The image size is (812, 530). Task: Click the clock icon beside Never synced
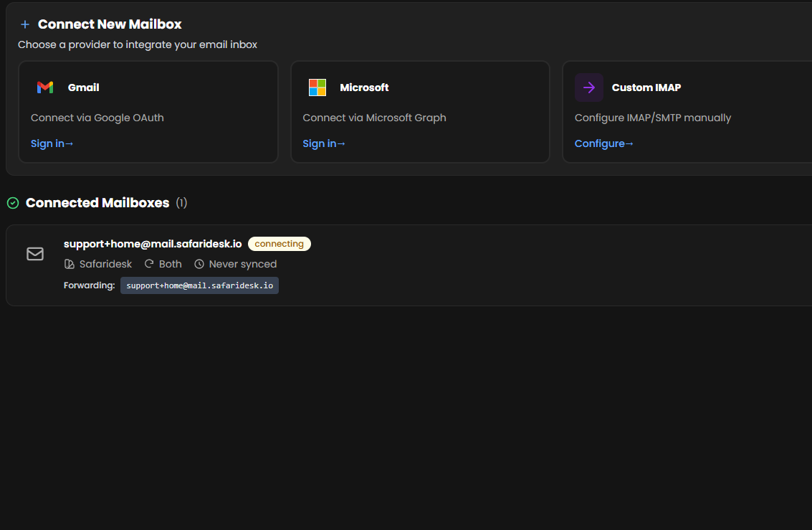pos(199,264)
